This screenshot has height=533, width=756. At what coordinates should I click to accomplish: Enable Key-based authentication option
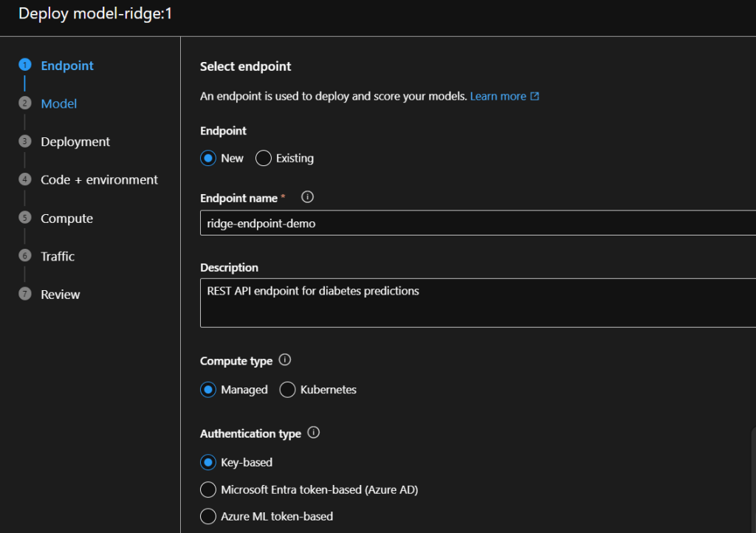pyautogui.click(x=208, y=462)
